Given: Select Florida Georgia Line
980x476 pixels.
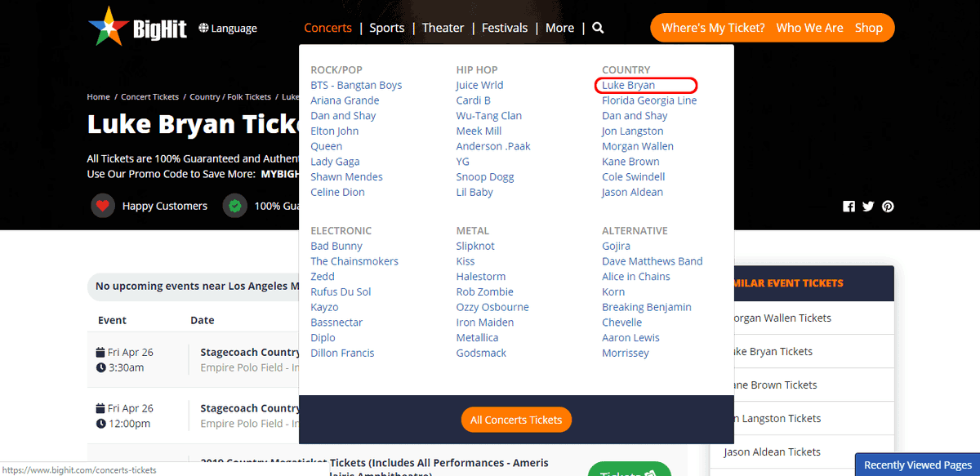Looking at the screenshot, I should pos(649,100).
